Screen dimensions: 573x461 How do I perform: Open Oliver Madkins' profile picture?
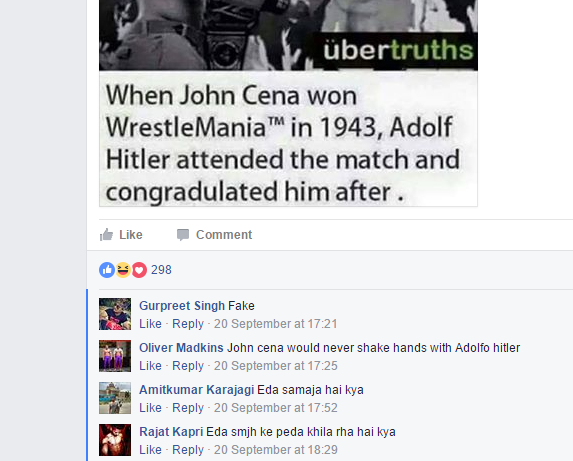point(115,356)
